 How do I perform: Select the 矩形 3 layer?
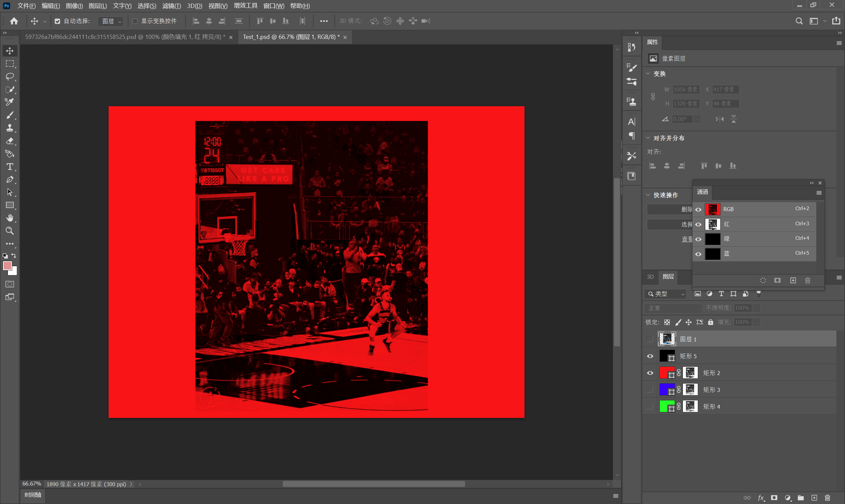click(711, 390)
